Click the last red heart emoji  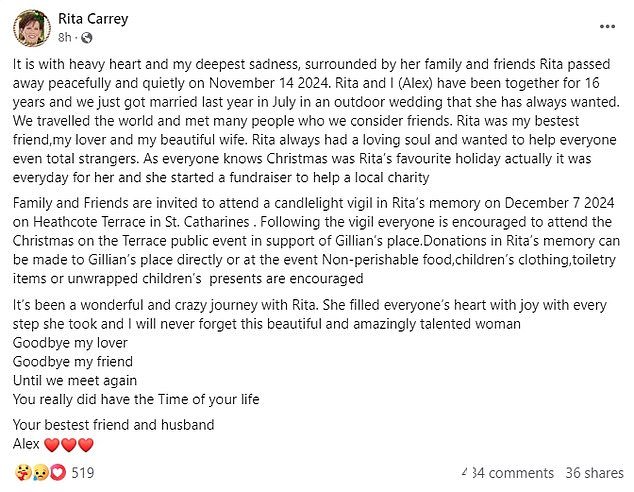(86, 445)
